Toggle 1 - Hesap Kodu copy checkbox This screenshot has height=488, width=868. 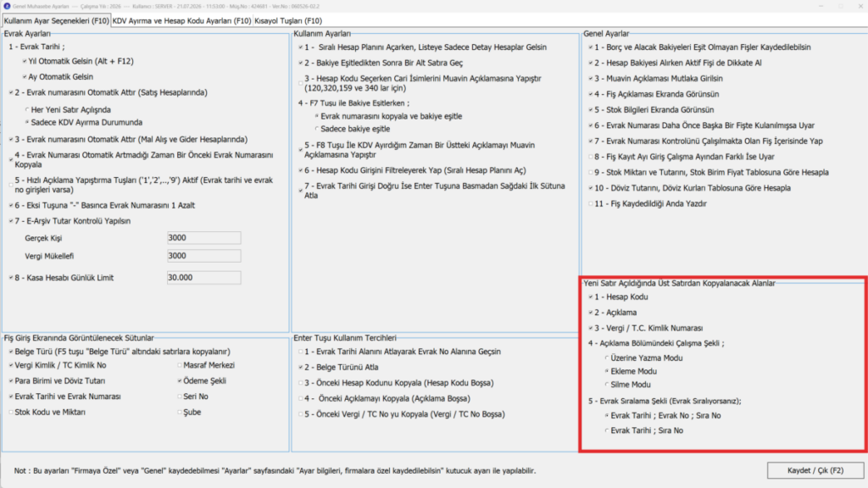[591, 297]
